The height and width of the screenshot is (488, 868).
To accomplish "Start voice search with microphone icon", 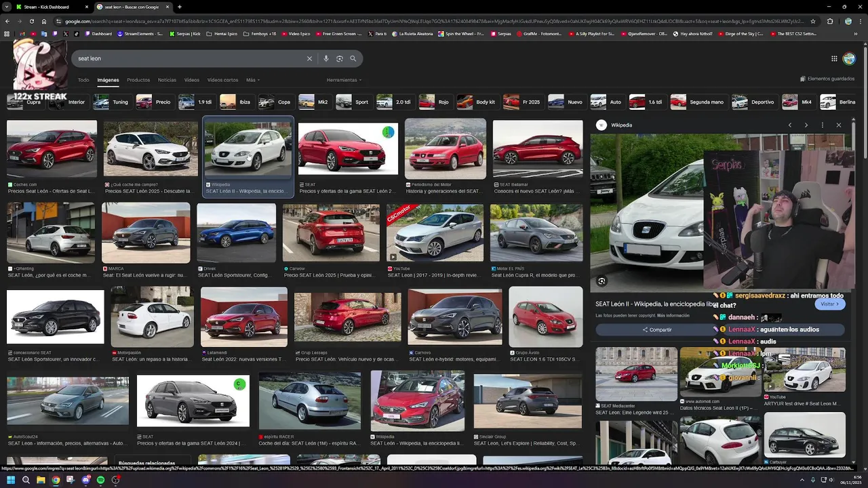I will [x=326, y=58].
